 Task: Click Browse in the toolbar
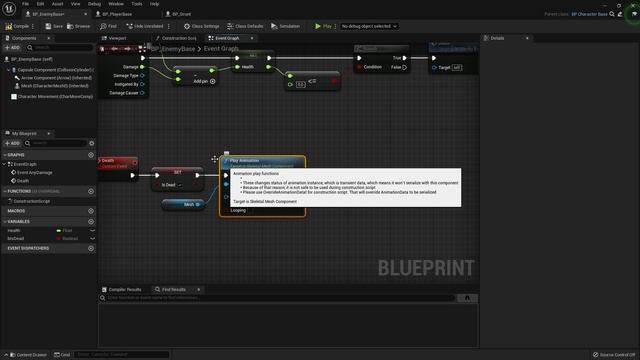tap(78, 26)
